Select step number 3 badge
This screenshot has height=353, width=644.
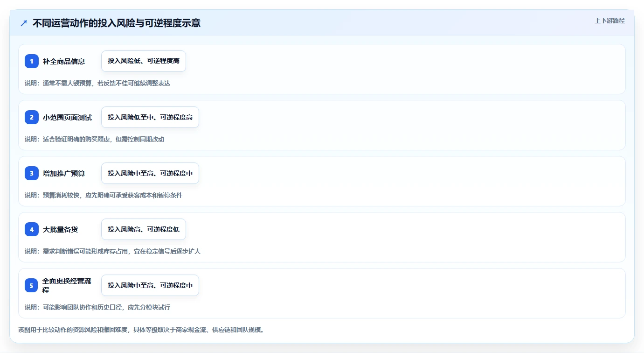pyautogui.click(x=32, y=173)
